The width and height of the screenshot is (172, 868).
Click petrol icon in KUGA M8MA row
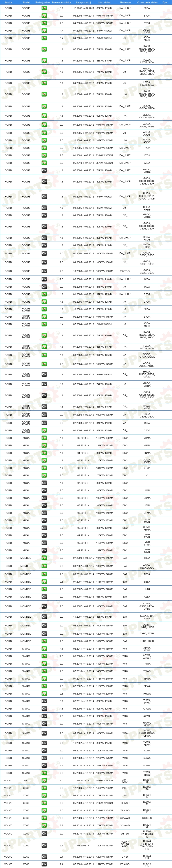(x=44, y=438)
